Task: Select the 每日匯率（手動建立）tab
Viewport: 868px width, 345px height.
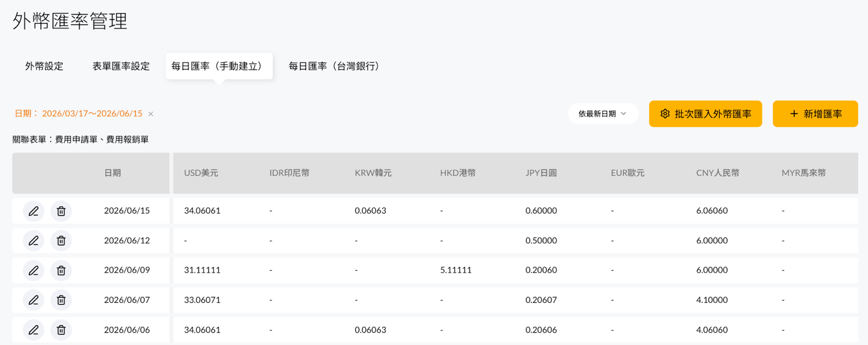Action: (x=219, y=66)
